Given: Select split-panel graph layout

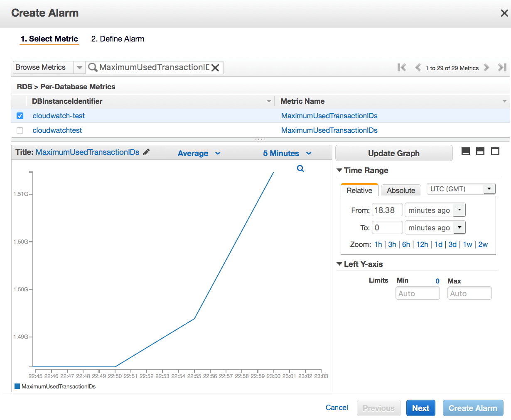Looking at the screenshot, I should [x=480, y=151].
